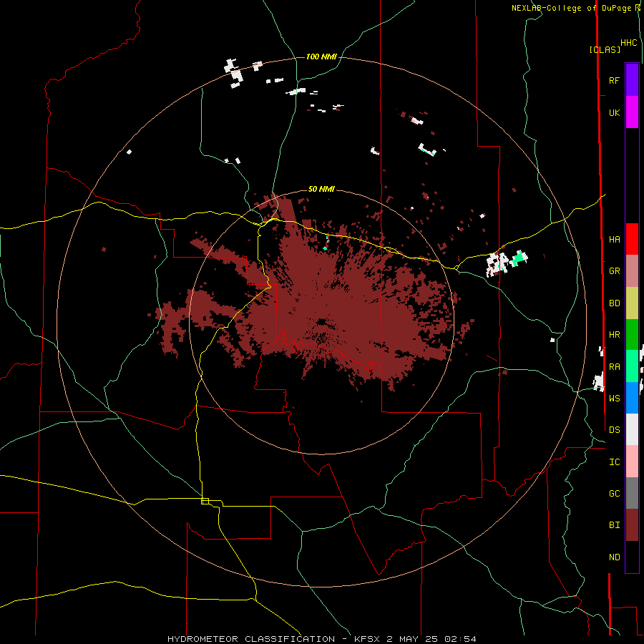
Task: Click the GC legend label
Action: 614,493
